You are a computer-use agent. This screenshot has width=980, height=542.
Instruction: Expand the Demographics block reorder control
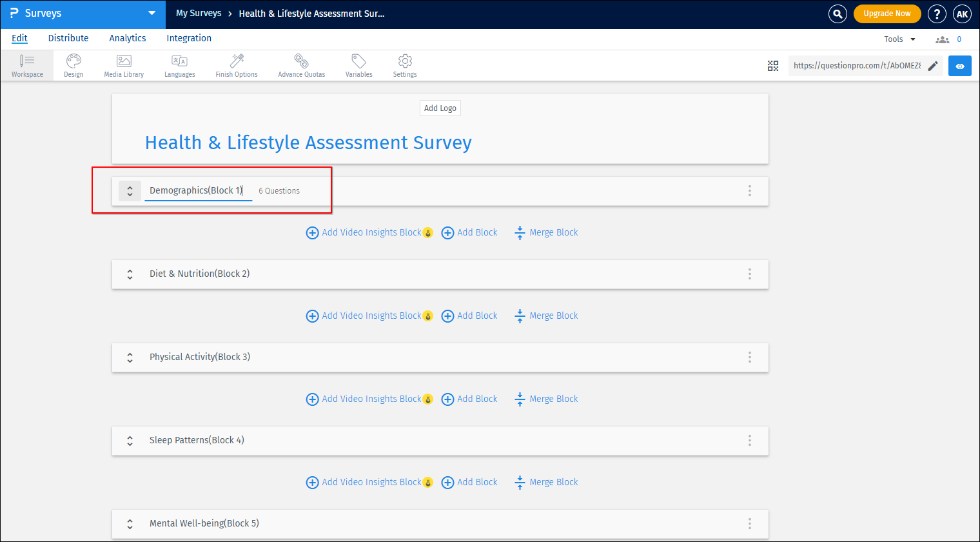point(130,190)
